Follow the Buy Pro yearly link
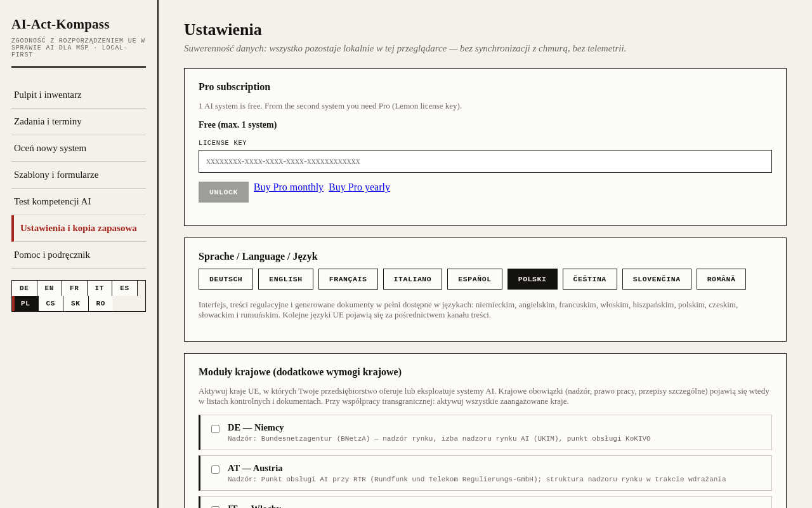 click(x=359, y=187)
